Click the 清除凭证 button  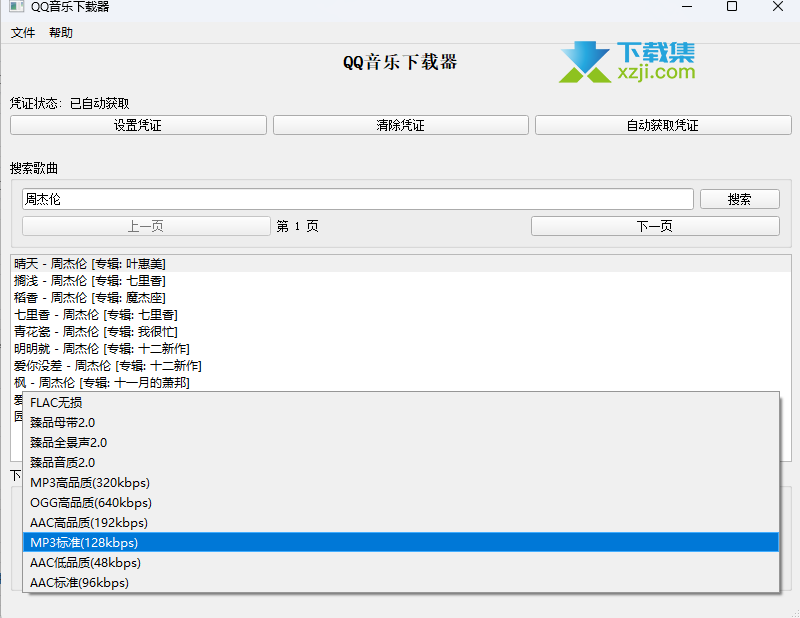pyautogui.click(x=401, y=125)
